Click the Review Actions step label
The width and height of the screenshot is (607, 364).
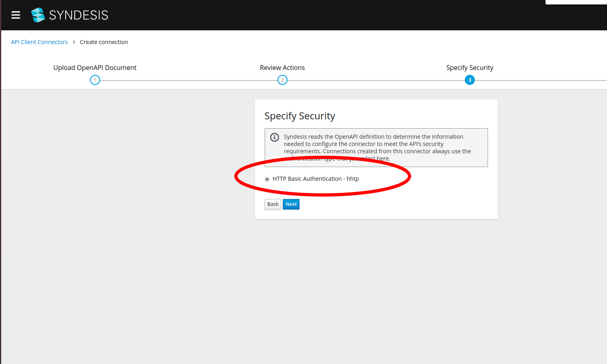pos(282,68)
